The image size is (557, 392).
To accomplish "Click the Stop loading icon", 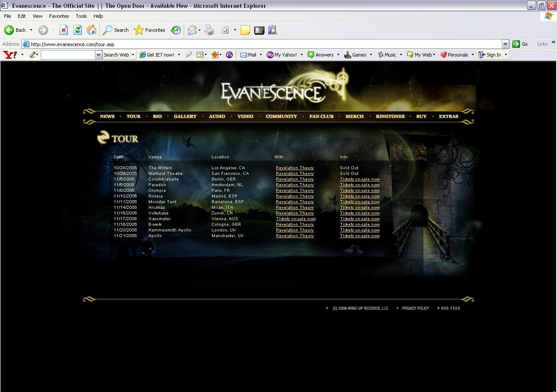I will [64, 30].
